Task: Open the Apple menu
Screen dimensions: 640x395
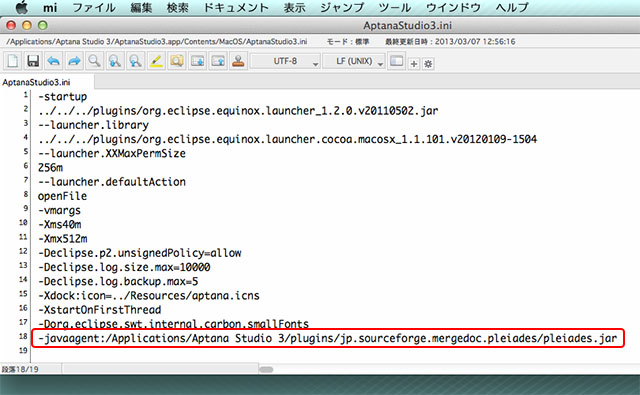Action: [22, 7]
